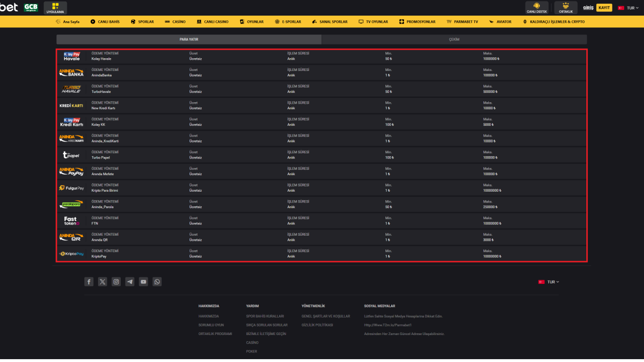
Task: Open the Instagram footer icon
Action: pos(116,282)
